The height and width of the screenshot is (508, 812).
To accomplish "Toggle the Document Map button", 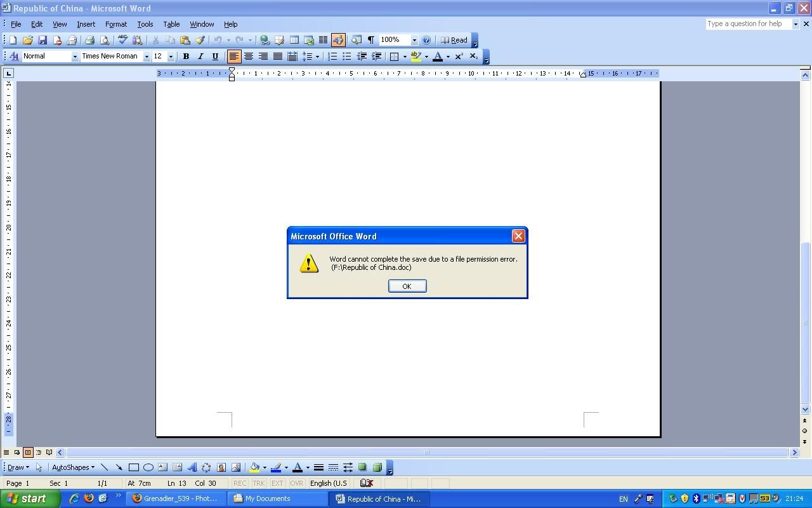I will coord(357,40).
